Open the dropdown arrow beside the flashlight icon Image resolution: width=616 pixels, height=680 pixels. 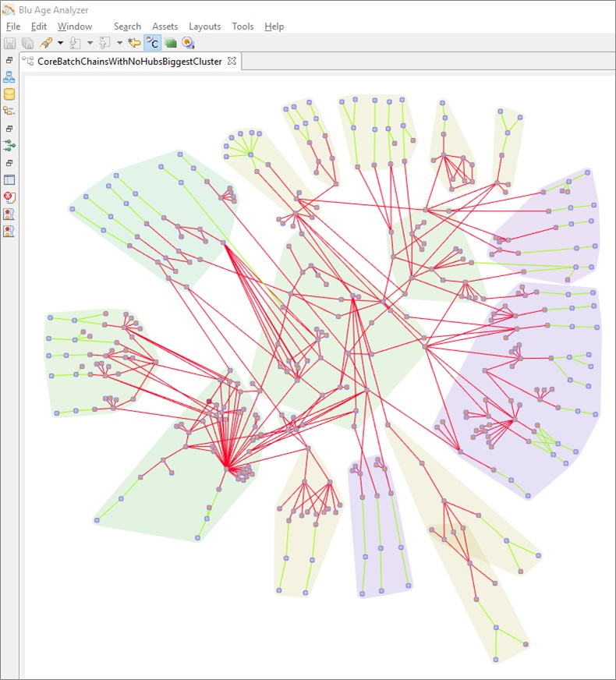point(60,43)
